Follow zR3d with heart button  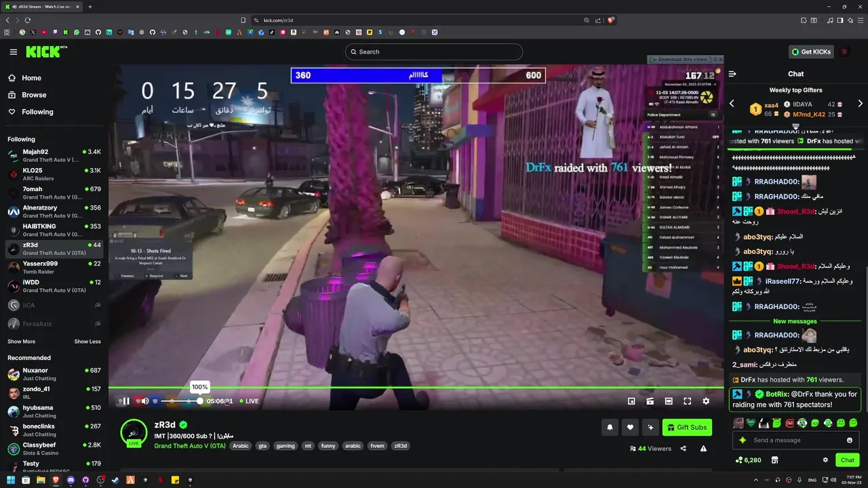point(630,427)
